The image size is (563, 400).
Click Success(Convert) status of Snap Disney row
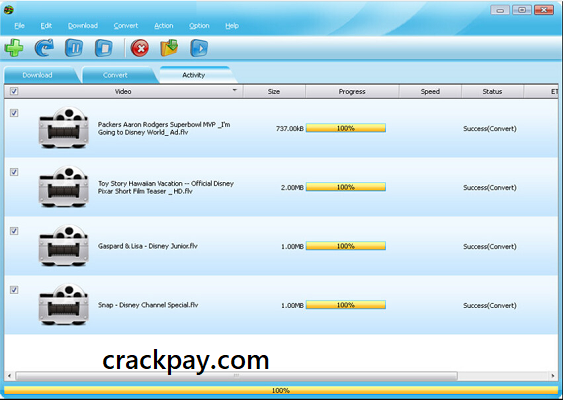pyautogui.click(x=490, y=305)
